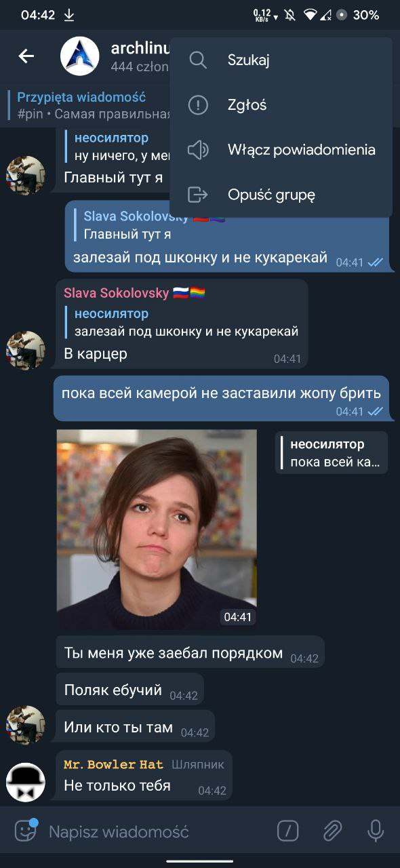Open the Mr. Bowler Hat avatar
Viewport: 400px width, 868px height.
pyautogui.click(x=26, y=782)
